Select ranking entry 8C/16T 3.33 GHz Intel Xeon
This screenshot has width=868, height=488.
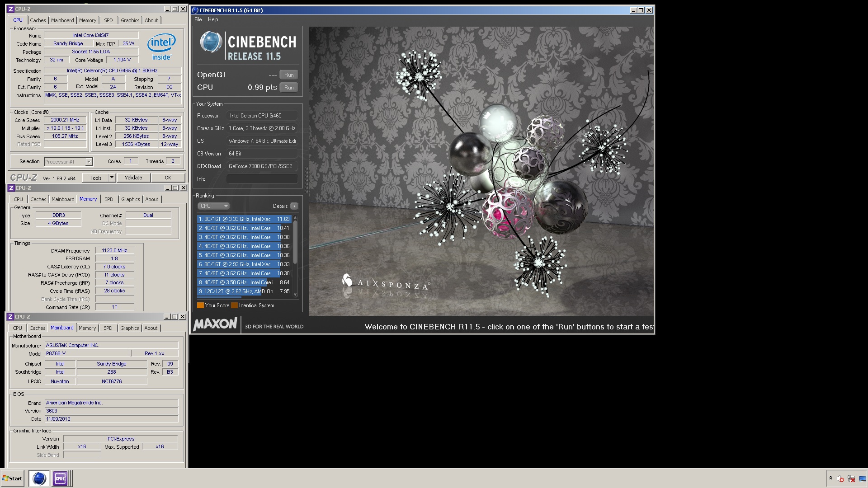click(x=245, y=219)
